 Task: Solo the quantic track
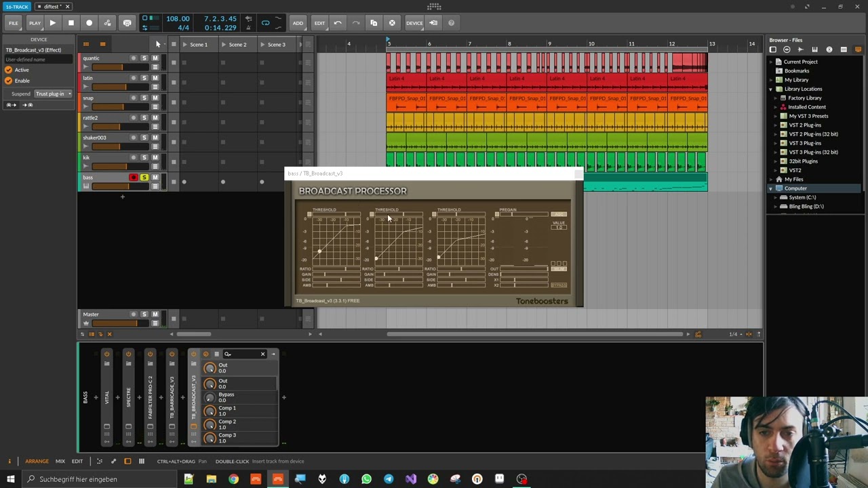144,58
